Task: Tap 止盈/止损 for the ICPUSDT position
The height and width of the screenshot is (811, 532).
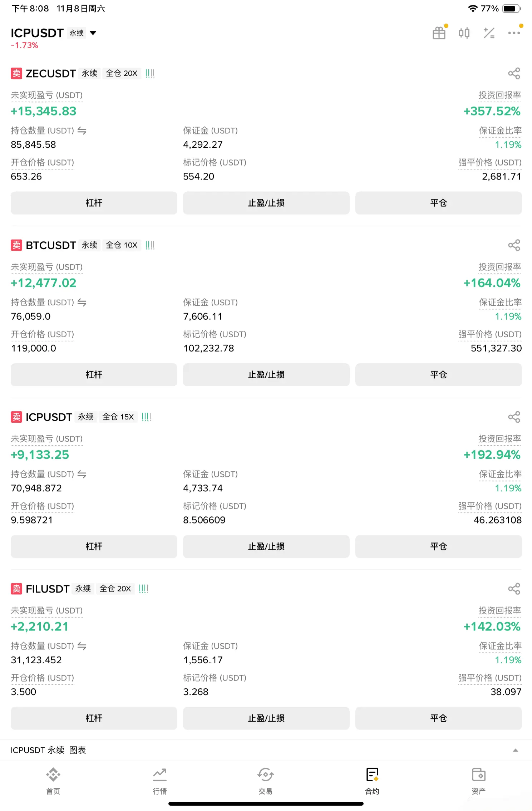Action: [x=266, y=546]
